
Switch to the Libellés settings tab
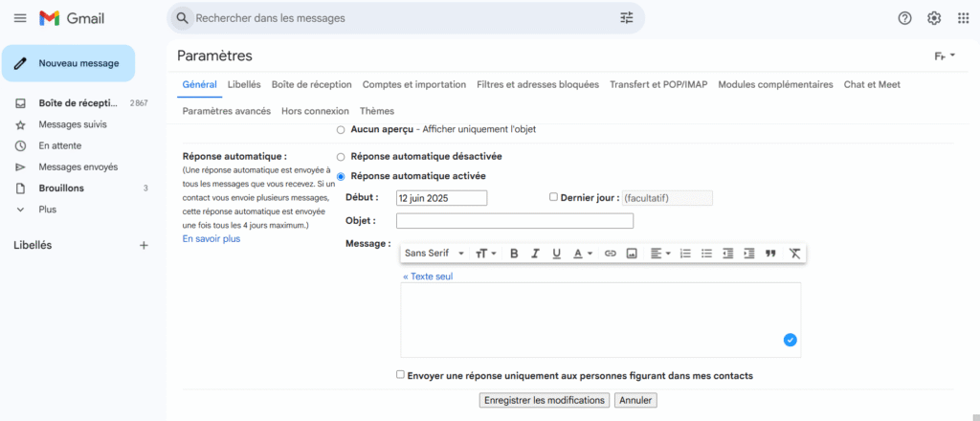point(244,84)
